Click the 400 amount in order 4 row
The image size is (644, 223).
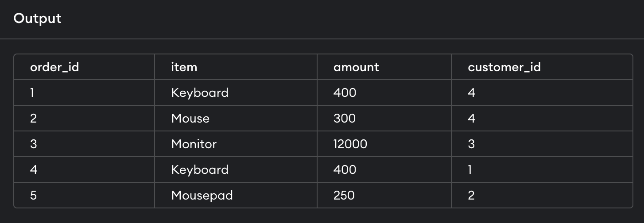coord(345,170)
